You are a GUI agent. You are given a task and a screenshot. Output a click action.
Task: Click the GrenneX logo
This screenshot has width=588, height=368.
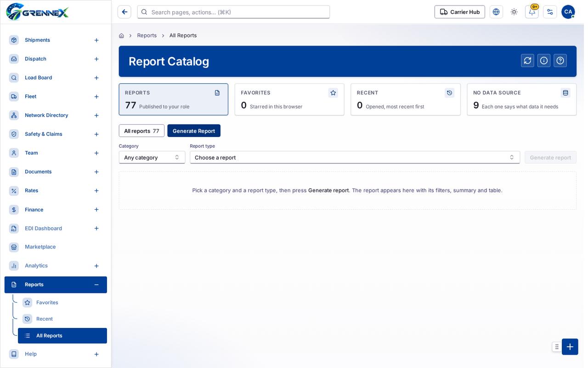38,12
